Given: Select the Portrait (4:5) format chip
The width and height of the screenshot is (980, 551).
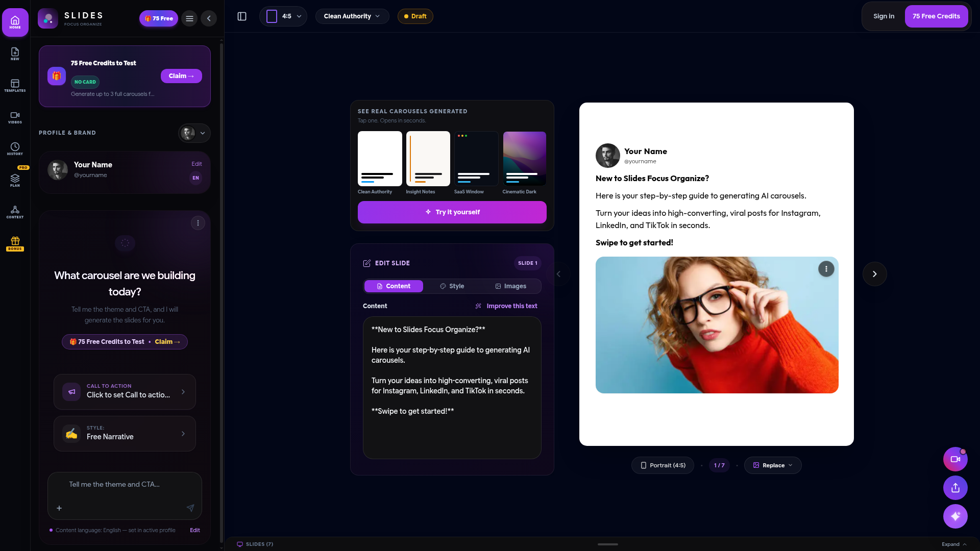Looking at the screenshot, I should click(x=663, y=465).
